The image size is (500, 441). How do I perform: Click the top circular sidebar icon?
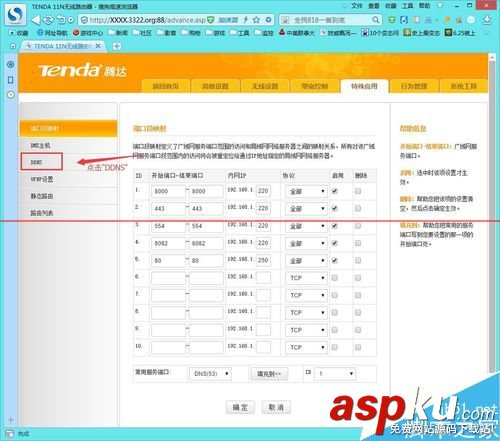(11, 64)
